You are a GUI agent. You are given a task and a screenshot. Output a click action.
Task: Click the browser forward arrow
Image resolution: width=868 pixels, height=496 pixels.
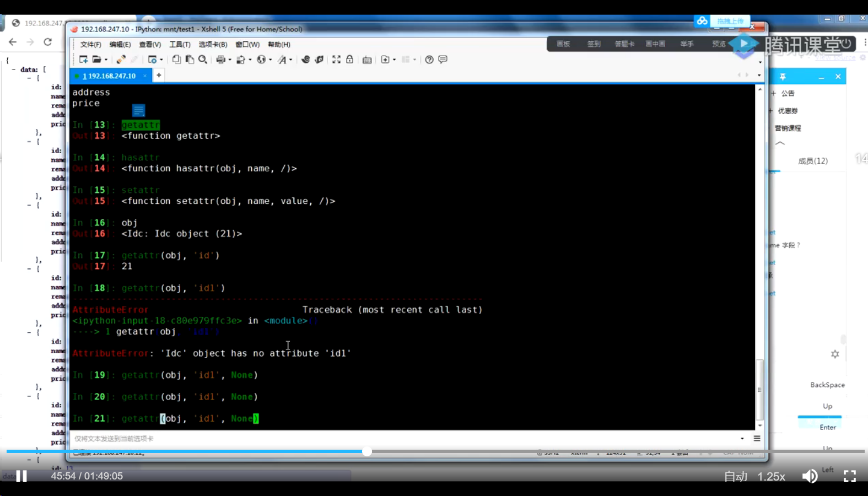(30, 42)
